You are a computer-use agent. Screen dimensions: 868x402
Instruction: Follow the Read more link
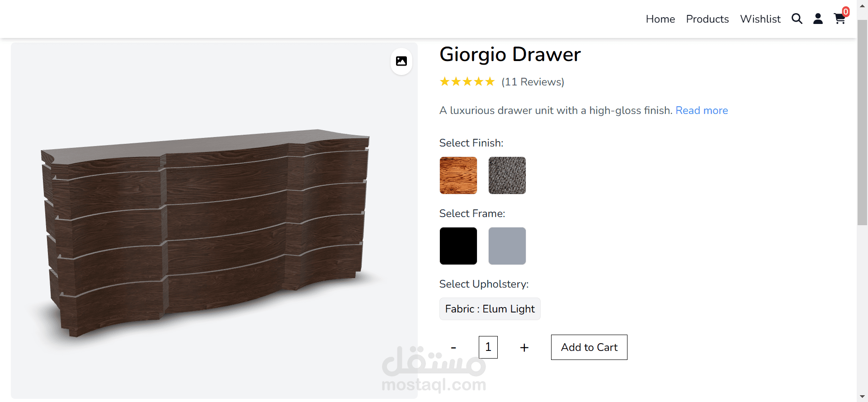pyautogui.click(x=702, y=110)
